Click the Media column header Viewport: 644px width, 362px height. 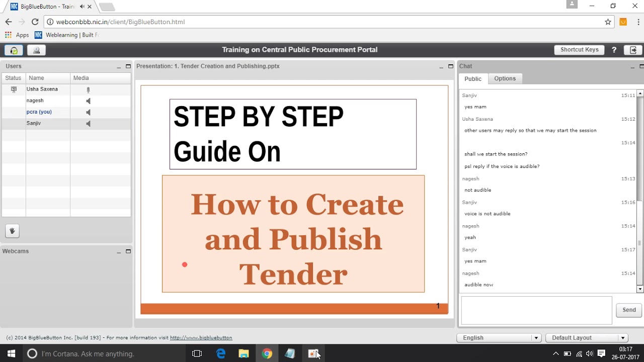(x=101, y=78)
